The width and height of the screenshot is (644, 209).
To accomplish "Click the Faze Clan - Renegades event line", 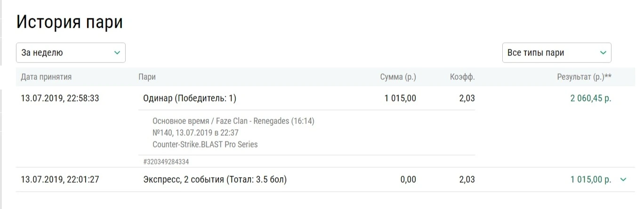I will (233, 121).
